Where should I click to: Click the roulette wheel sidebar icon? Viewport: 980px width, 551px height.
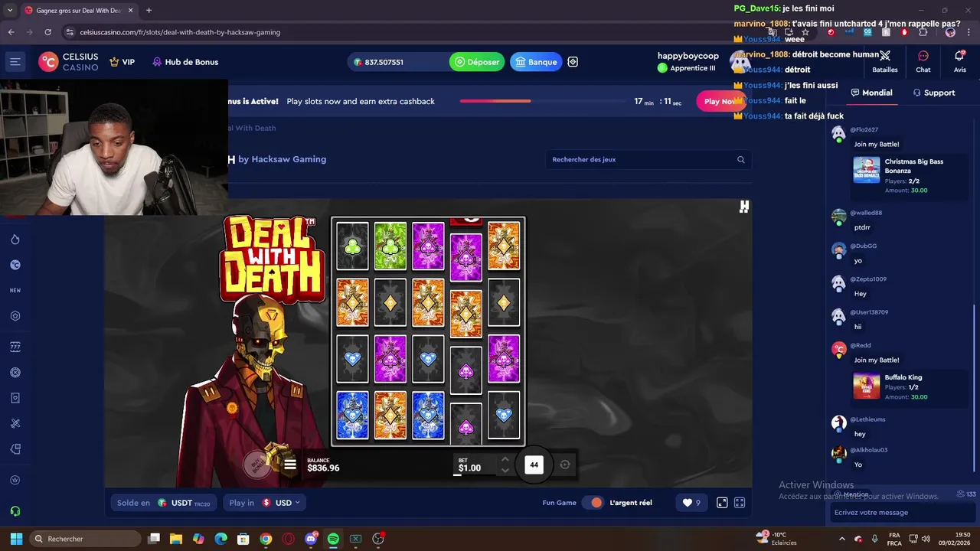coord(15,373)
